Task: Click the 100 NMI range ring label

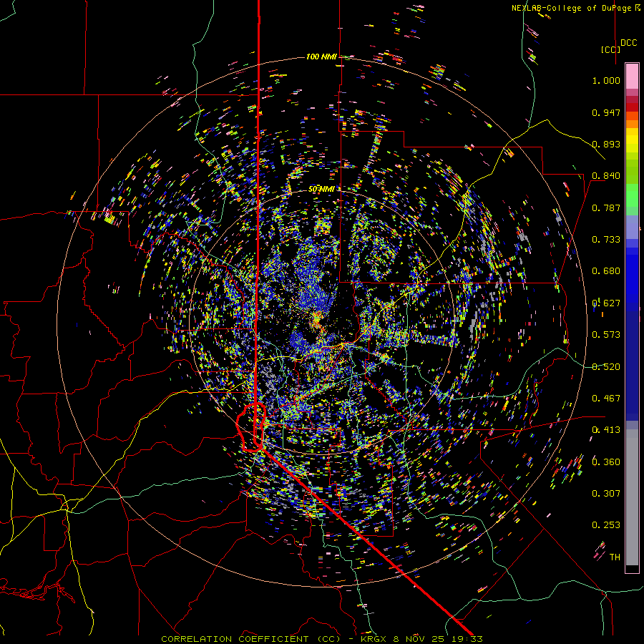Action: click(321, 57)
